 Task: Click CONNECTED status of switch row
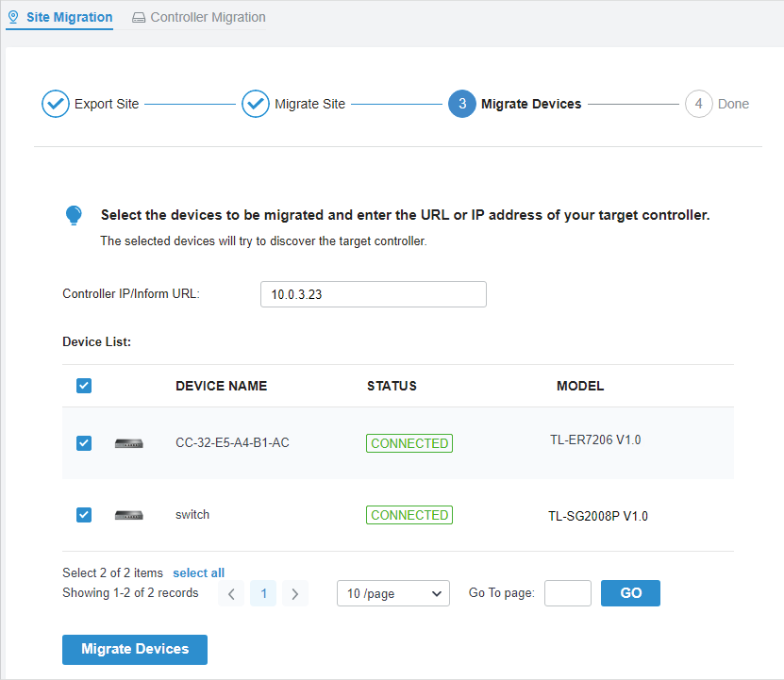click(x=409, y=515)
